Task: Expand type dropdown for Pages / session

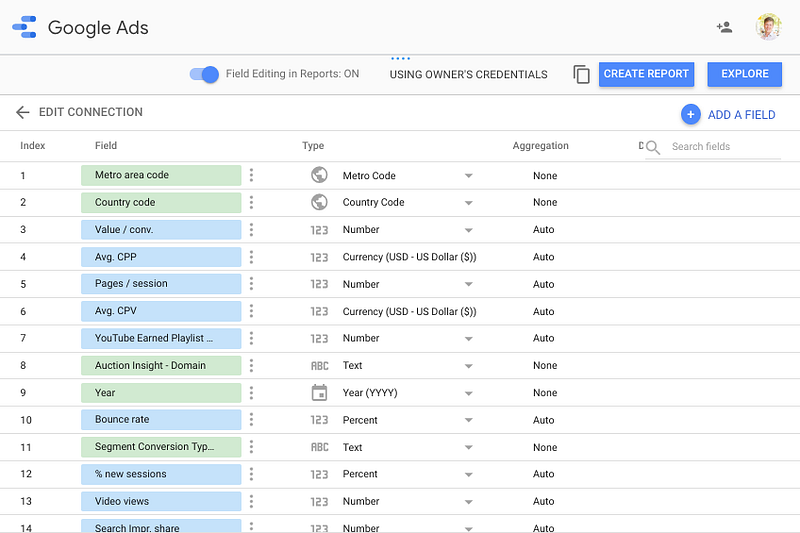Action: pos(468,285)
